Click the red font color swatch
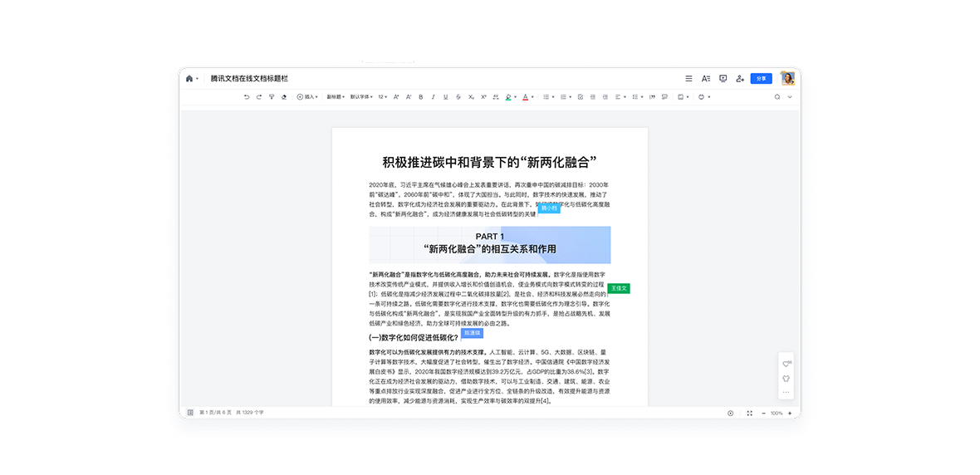The width and height of the screenshot is (980, 475). click(525, 97)
